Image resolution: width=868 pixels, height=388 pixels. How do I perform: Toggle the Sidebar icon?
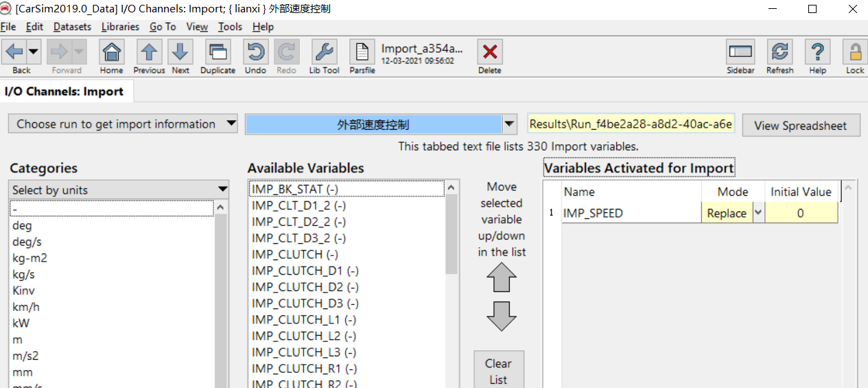coord(740,52)
